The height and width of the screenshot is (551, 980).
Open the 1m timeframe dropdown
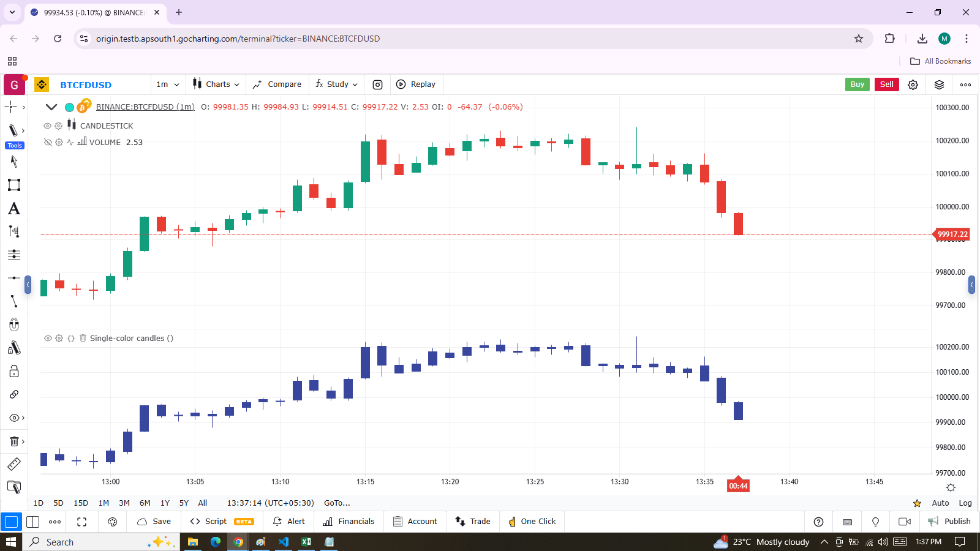click(x=168, y=84)
